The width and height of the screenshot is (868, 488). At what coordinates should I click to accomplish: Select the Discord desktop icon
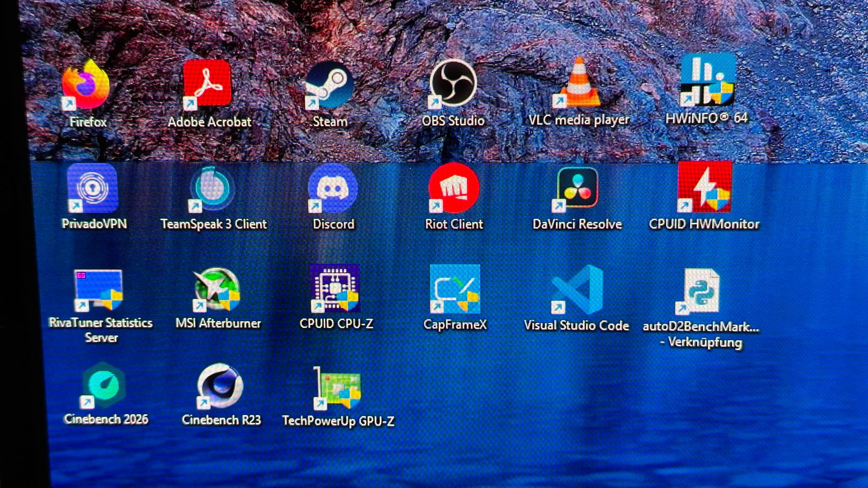pyautogui.click(x=333, y=188)
